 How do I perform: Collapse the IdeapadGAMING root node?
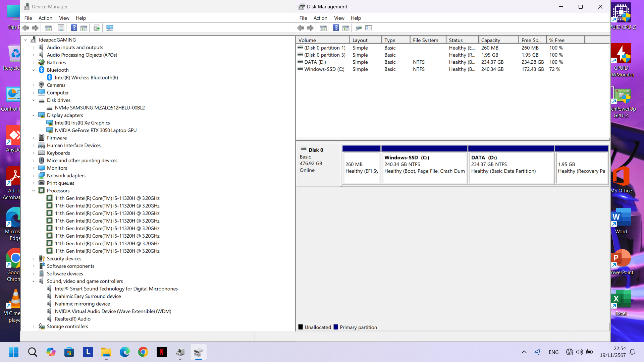pyautogui.click(x=25, y=40)
